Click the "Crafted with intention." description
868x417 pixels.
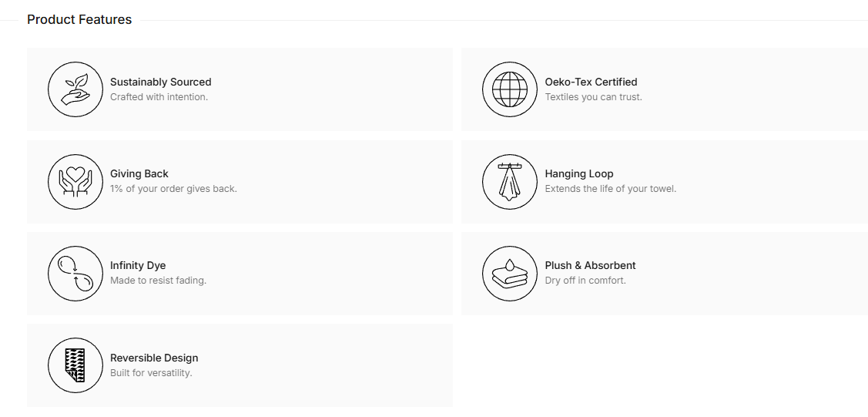pos(159,97)
